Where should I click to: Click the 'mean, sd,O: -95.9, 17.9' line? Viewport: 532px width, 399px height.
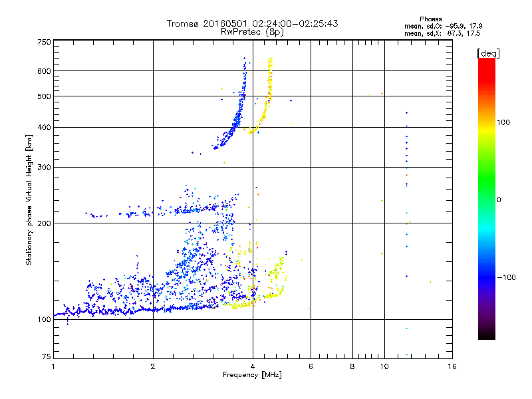[x=443, y=26]
